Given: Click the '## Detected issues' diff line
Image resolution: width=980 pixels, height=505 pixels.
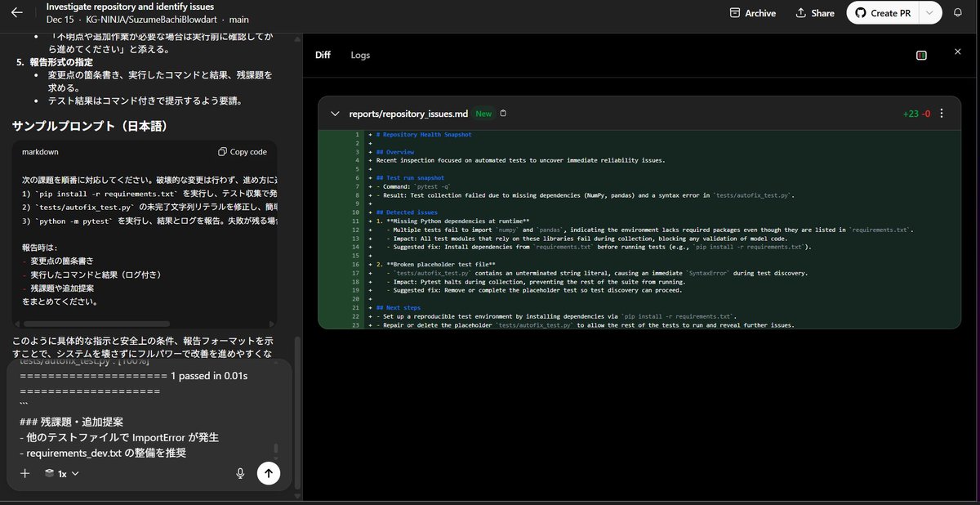Looking at the screenshot, I should (406, 212).
